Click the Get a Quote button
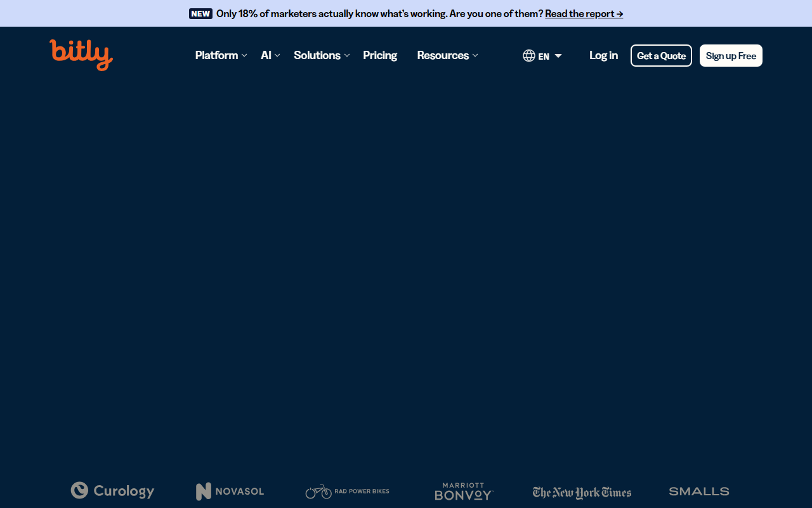Screen dimensions: 812x508 coord(661,56)
